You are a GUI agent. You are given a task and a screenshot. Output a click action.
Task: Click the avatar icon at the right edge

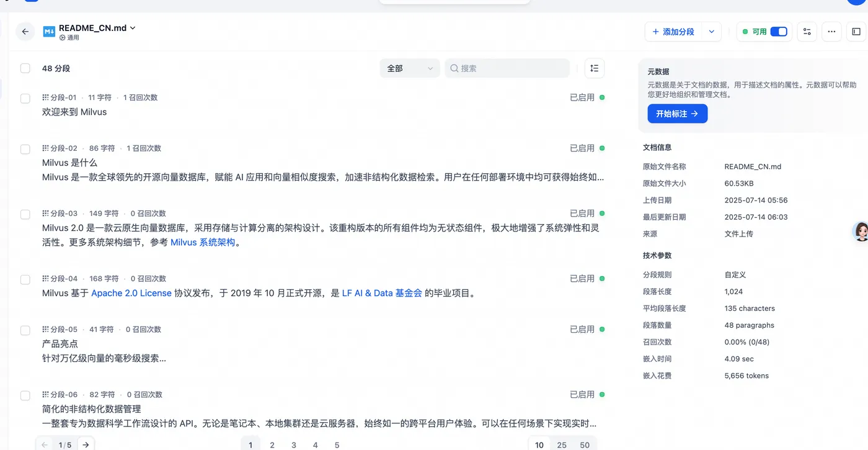point(861,232)
